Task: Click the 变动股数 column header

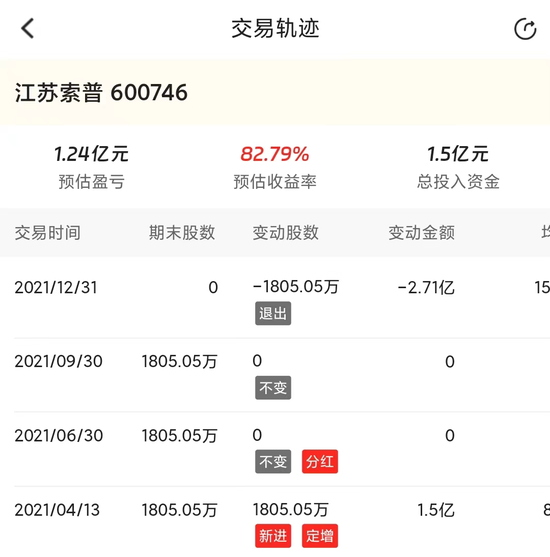Action: (286, 233)
